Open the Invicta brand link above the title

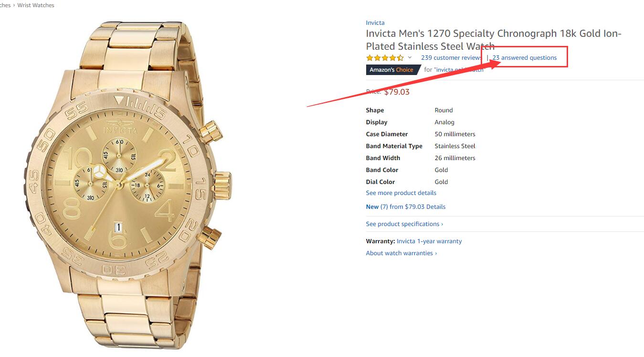(x=375, y=23)
